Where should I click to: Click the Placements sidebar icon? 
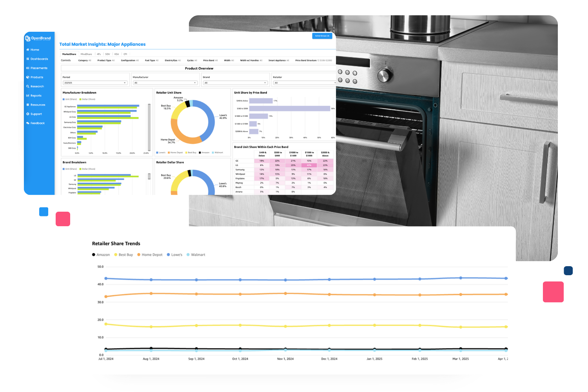[28, 68]
